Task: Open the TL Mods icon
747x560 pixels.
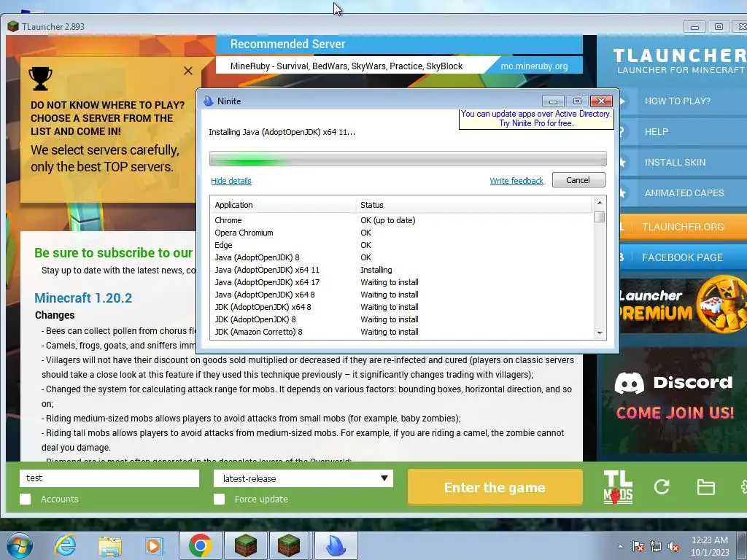Action: pos(618,487)
